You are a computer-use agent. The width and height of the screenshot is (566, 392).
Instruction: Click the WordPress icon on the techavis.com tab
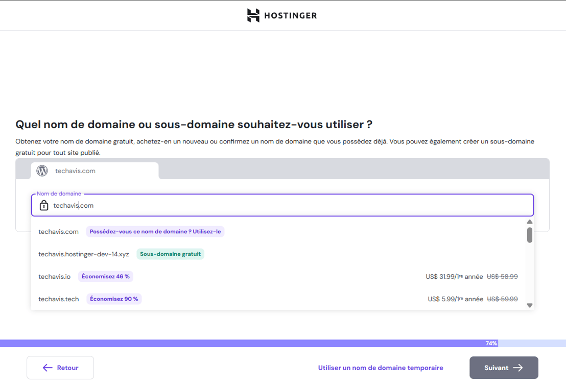click(42, 170)
